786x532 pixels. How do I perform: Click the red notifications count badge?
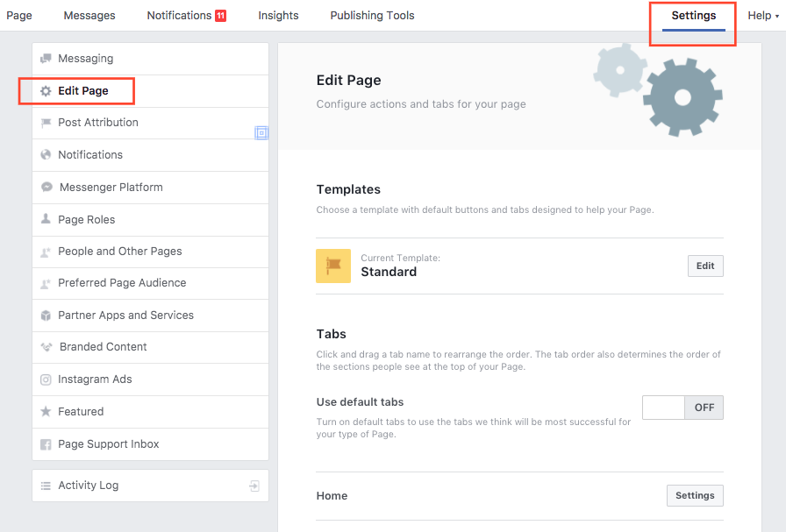(x=220, y=16)
